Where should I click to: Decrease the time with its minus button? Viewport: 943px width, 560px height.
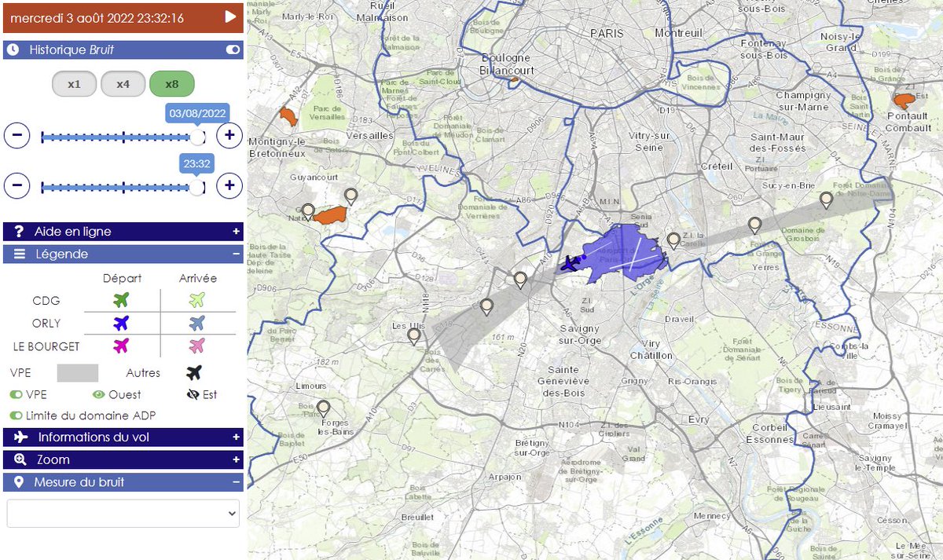point(17,186)
